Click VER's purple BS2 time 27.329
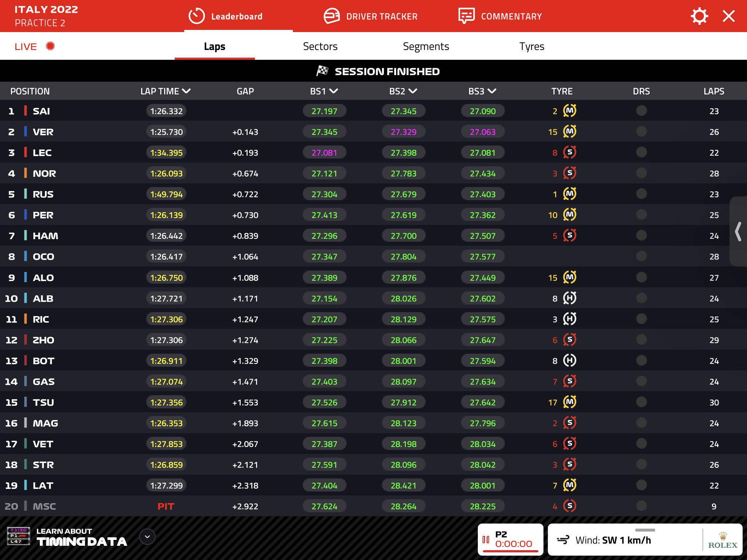This screenshot has height=560, width=747. 403,132
